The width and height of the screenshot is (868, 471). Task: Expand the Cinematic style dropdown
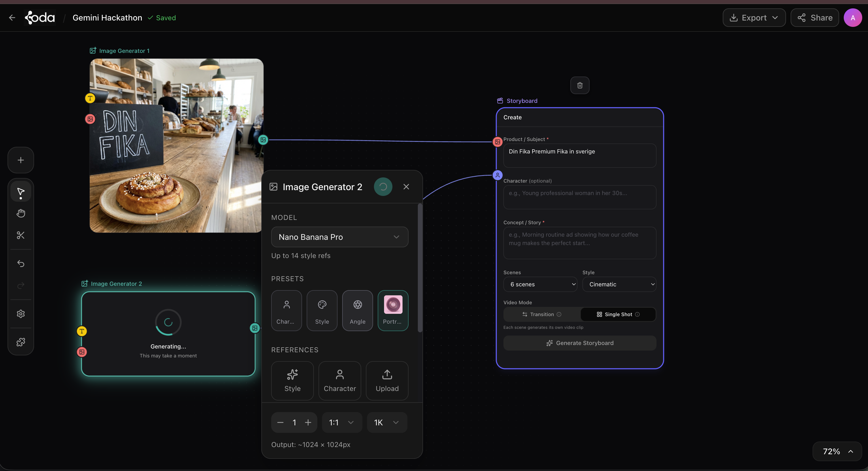[x=619, y=284]
